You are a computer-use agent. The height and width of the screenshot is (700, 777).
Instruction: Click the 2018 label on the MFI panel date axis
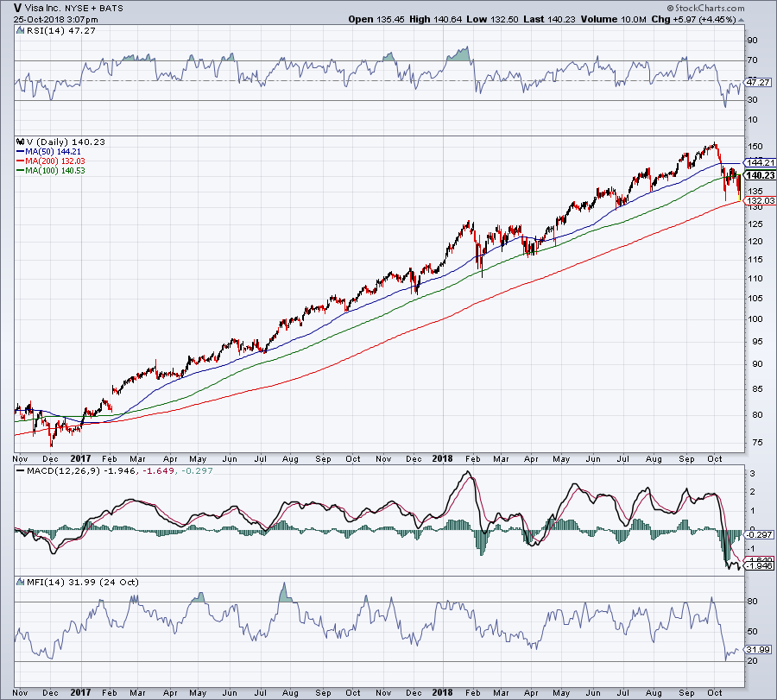click(x=443, y=692)
